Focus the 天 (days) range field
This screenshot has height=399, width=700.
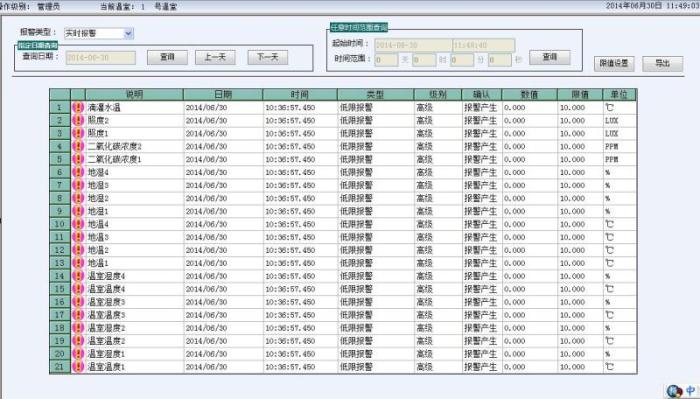pyautogui.click(x=386, y=59)
